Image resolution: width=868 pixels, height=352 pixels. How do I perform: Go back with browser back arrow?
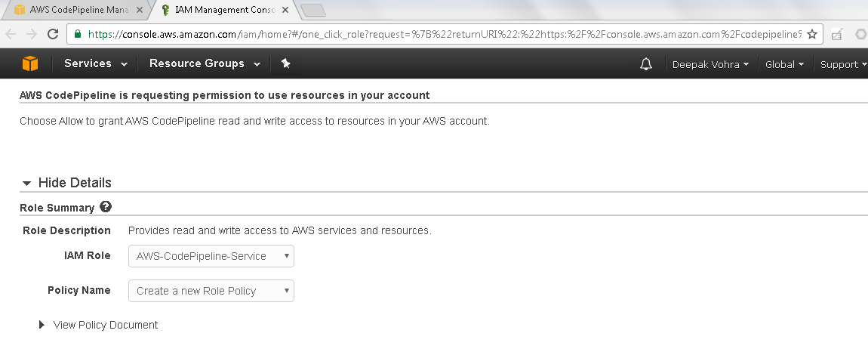point(11,34)
